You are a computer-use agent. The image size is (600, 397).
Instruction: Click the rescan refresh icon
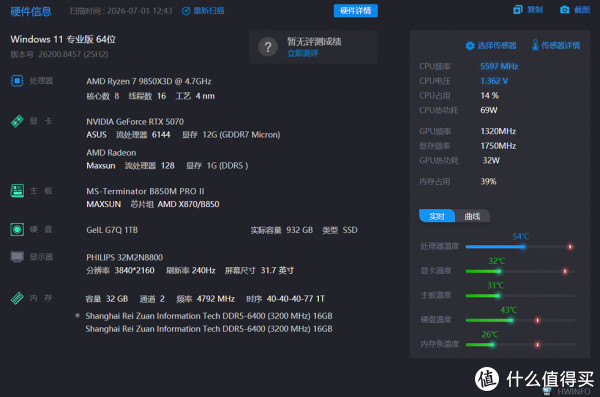coord(186,11)
